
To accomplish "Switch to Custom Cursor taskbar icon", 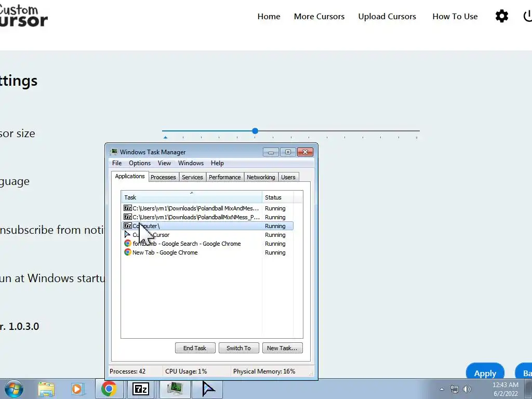I will 208,389.
